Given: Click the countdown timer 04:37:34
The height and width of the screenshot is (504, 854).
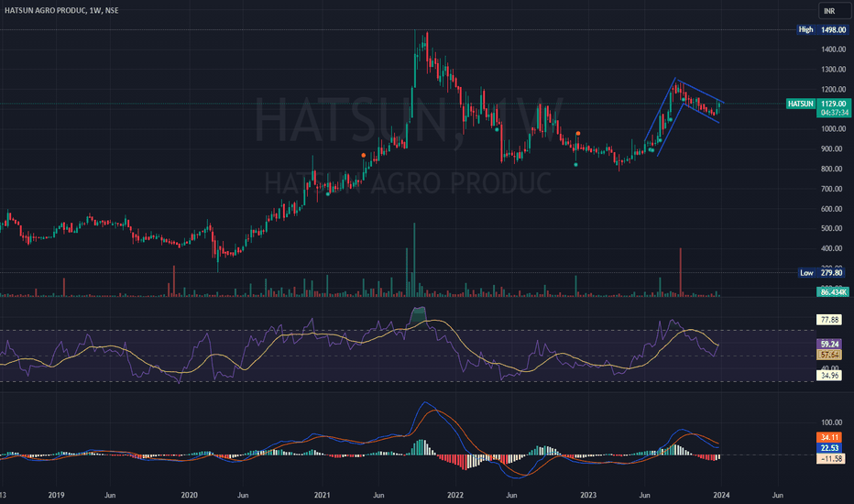Looking at the screenshot, I should [x=835, y=113].
